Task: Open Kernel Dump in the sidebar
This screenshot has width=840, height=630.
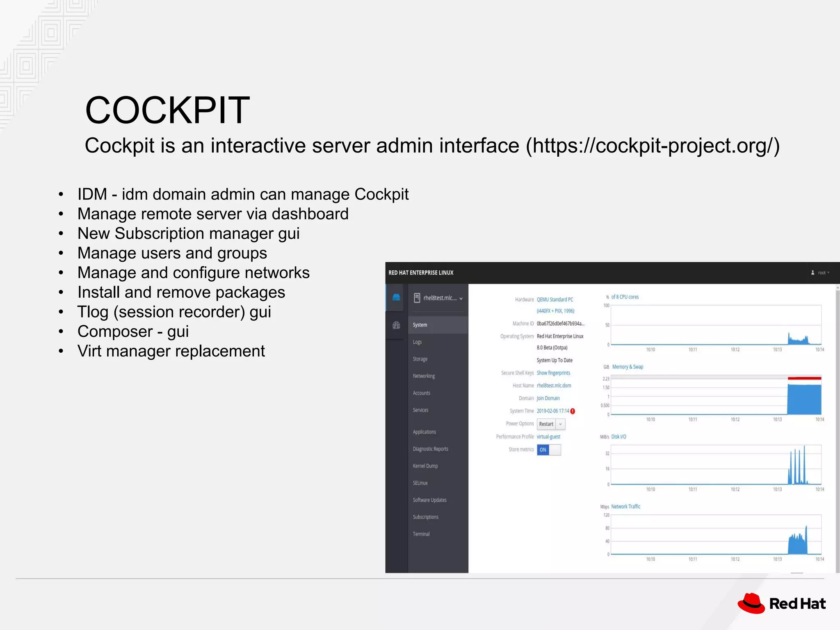Action: [438, 466]
